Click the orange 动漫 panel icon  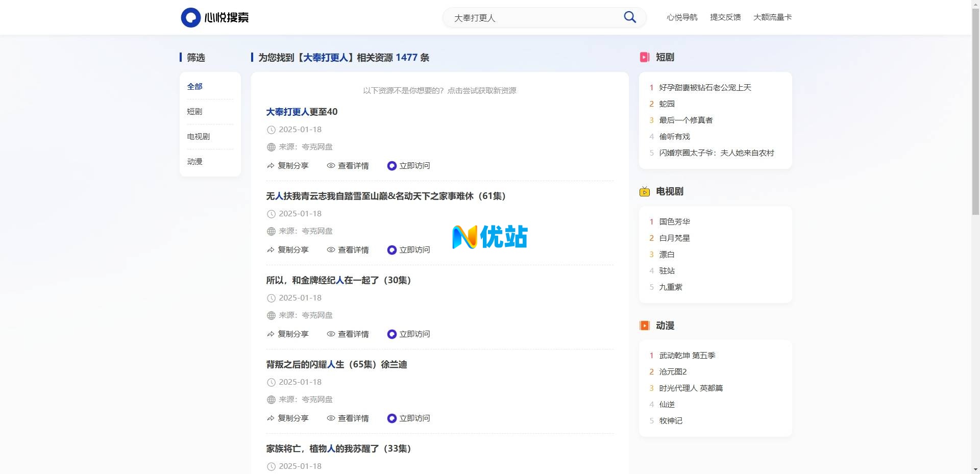point(645,325)
